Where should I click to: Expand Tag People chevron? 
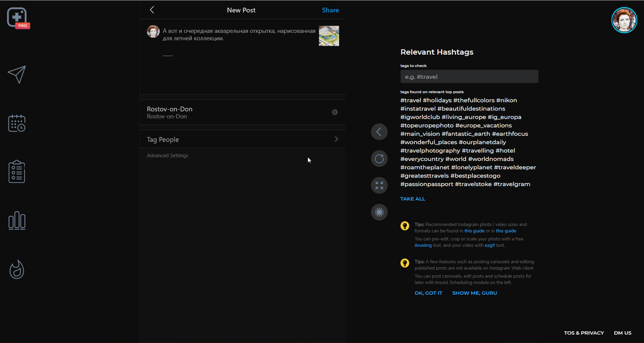coord(336,139)
